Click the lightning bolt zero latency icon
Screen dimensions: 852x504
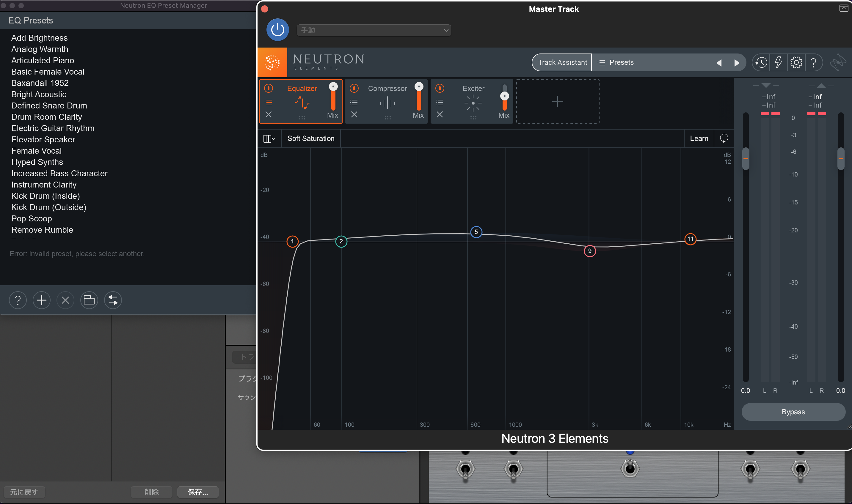point(778,62)
